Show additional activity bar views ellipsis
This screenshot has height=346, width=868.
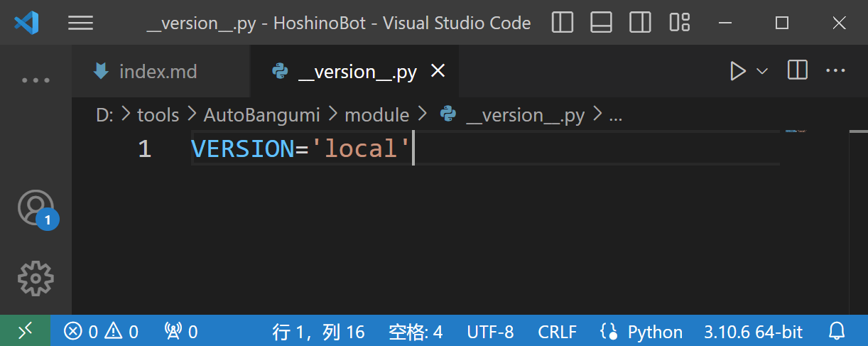[x=36, y=80]
